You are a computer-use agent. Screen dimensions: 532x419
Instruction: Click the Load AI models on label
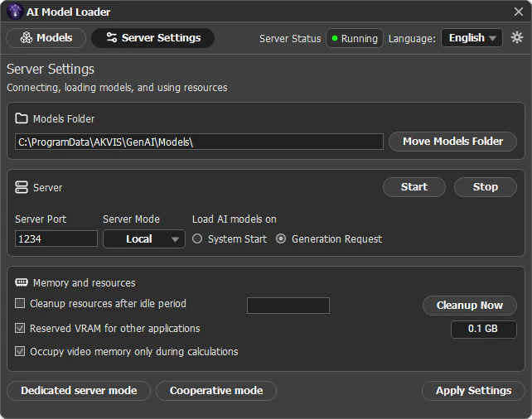click(235, 219)
